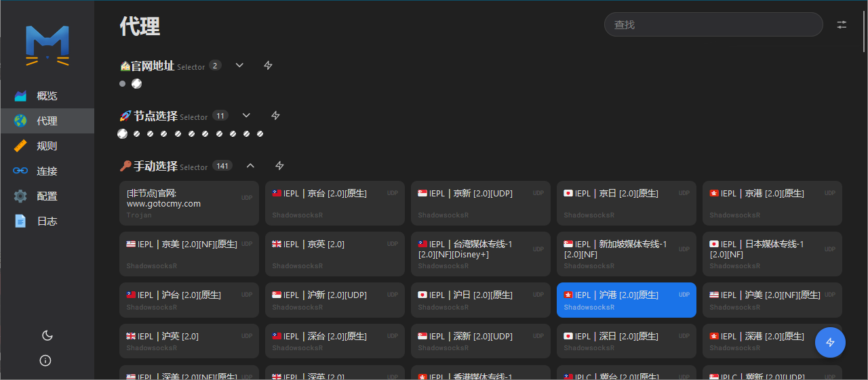The image size is (868, 380).
Task: Select IEPL 沪新 [2.0][UDP] proxy
Action: (335, 300)
